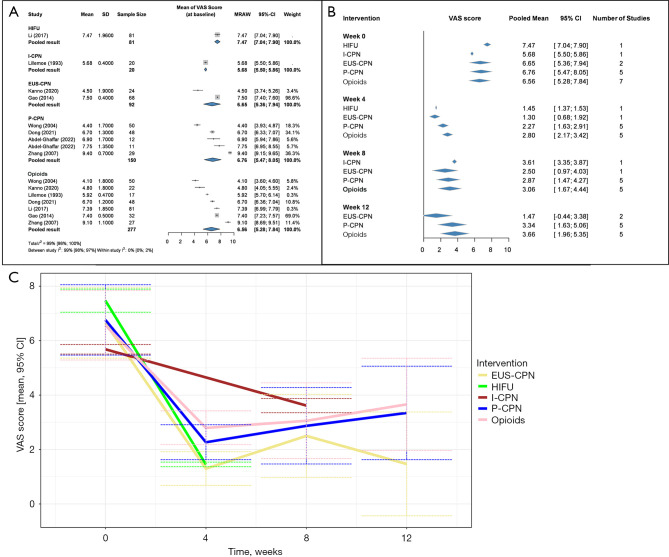Click the 12 tick label on time axis
Screen dimensions: 669x557
point(407,538)
